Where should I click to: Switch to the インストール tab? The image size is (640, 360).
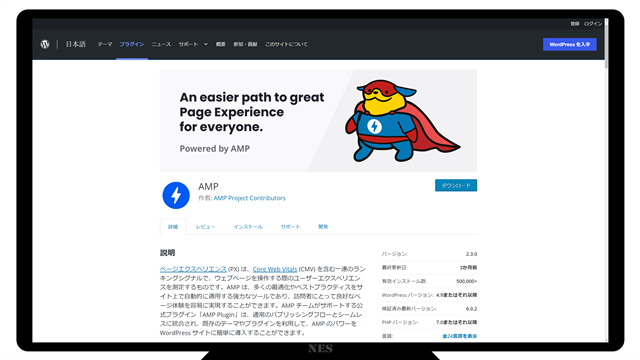pyautogui.click(x=248, y=227)
